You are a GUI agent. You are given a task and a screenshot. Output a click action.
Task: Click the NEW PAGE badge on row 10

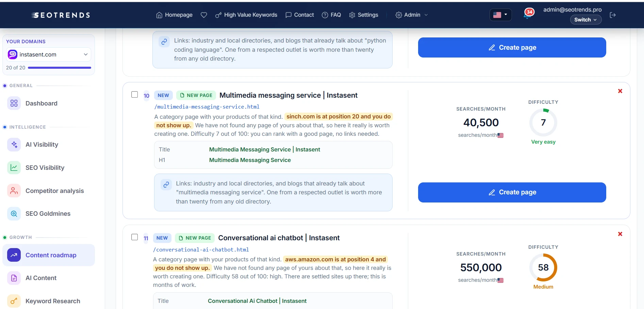coord(196,95)
